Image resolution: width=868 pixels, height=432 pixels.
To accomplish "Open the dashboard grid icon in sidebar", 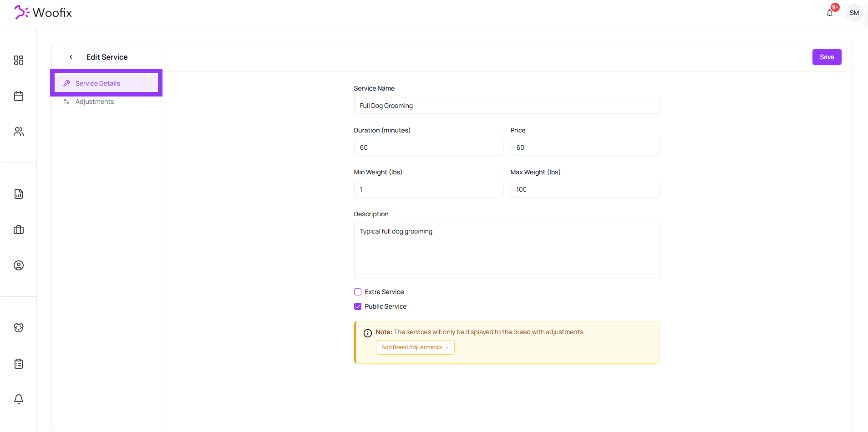I will (19, 60).
